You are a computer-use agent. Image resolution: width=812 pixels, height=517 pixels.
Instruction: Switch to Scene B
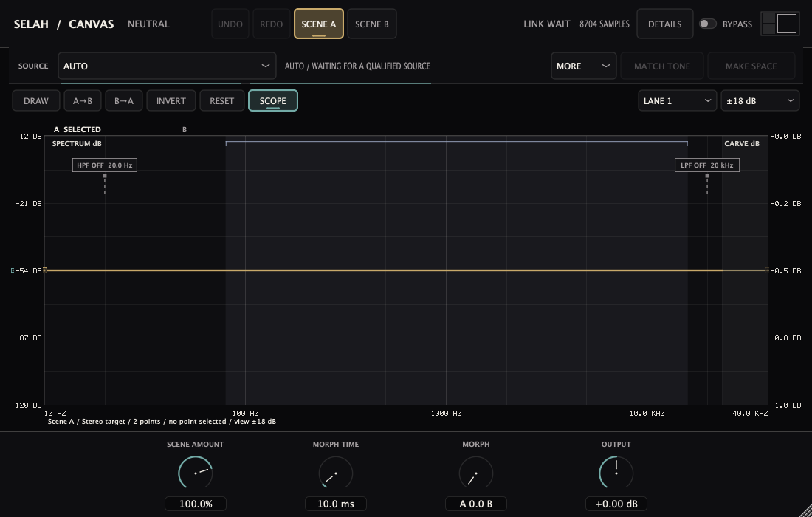click(x=372, y=24)
